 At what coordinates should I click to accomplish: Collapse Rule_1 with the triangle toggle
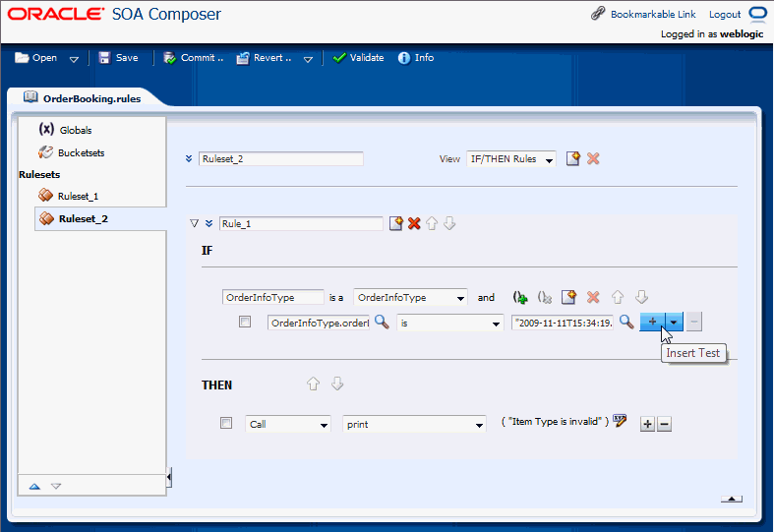pyautogui.click(x=194, y=223)
